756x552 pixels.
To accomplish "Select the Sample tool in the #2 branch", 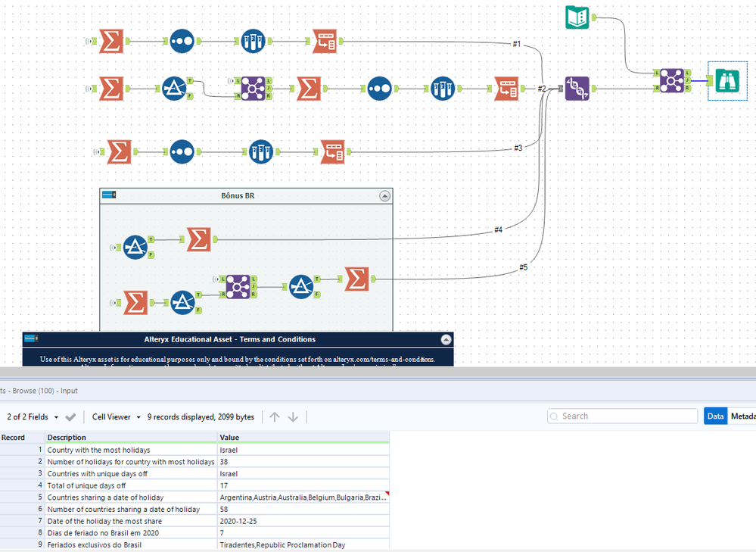I will click(443, 89).
